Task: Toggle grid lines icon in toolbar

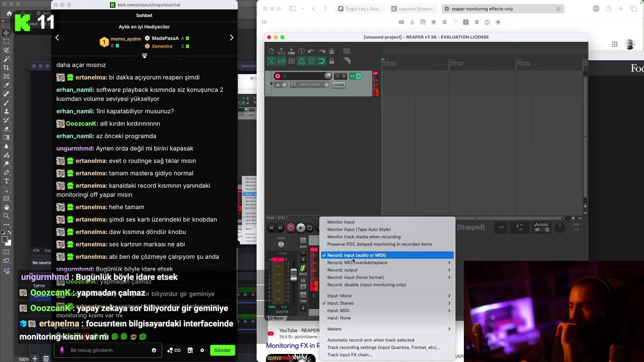Action: coord(312,61)
